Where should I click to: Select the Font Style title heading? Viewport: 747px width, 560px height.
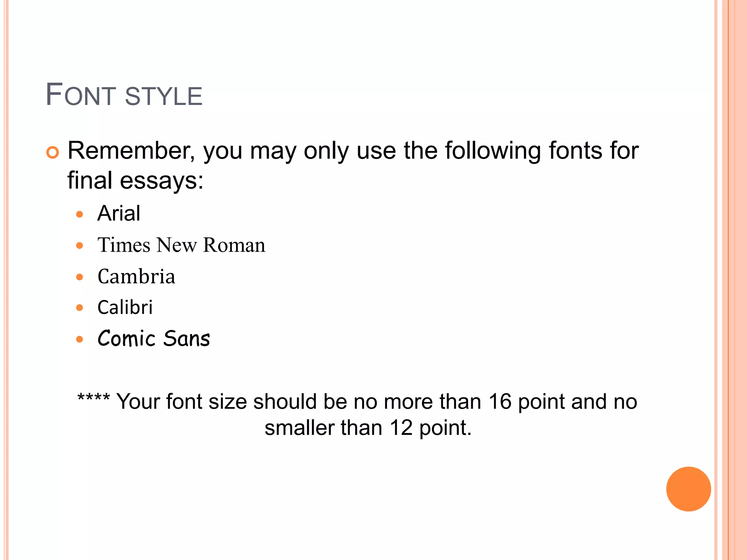(124, 95)
